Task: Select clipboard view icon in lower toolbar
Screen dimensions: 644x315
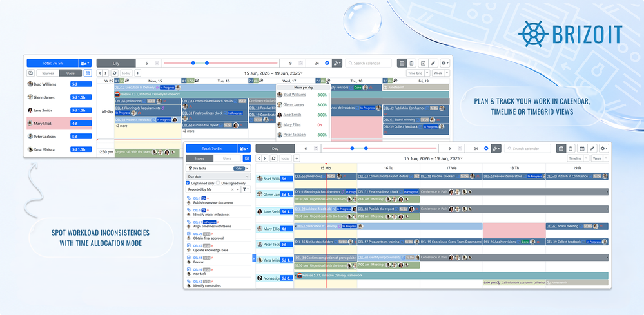Action: point(571,148)
